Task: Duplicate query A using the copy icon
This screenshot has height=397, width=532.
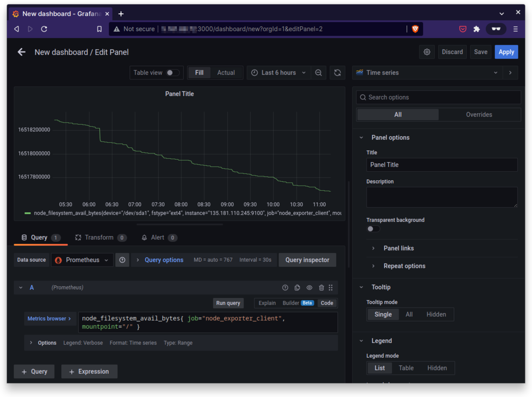Action: tap(297, 287)
